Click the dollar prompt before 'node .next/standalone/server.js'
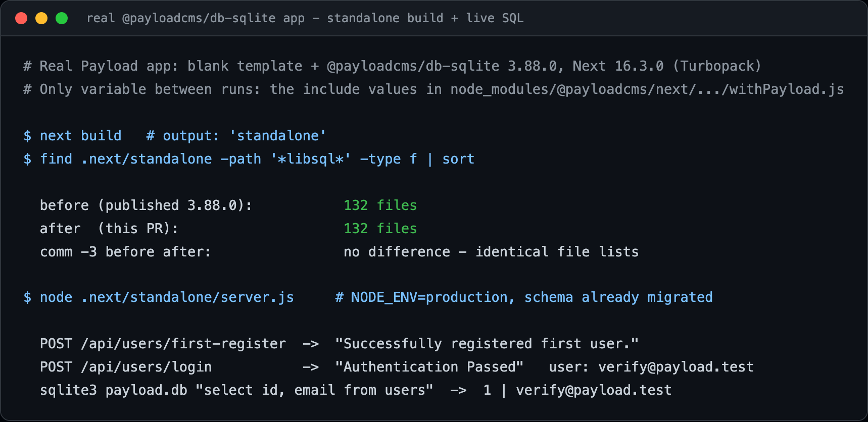The image size is (868, 422). (x=27, y=297)
